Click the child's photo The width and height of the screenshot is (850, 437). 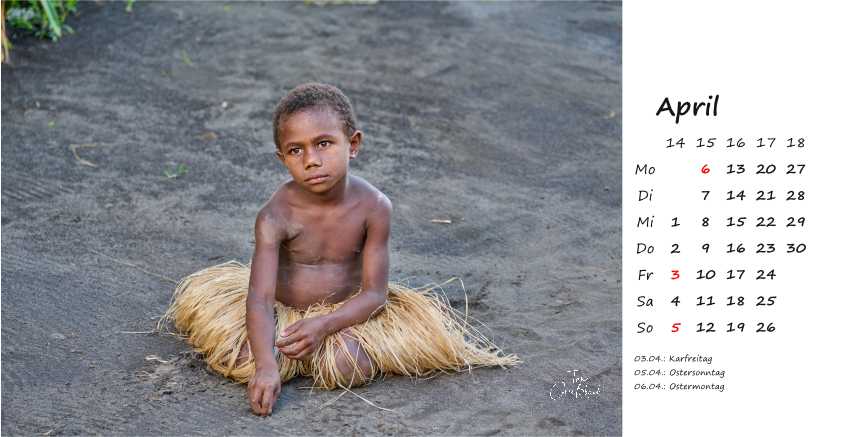(x=311, y=218)
